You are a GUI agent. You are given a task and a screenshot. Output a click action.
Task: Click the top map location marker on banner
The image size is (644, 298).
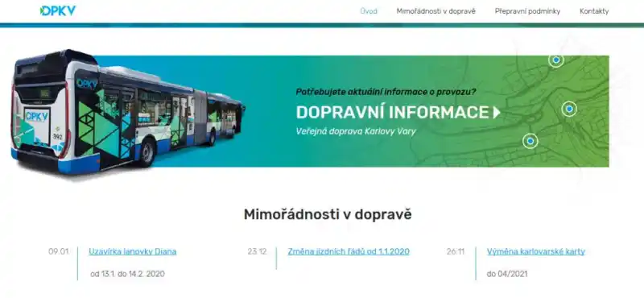[555, 60]
